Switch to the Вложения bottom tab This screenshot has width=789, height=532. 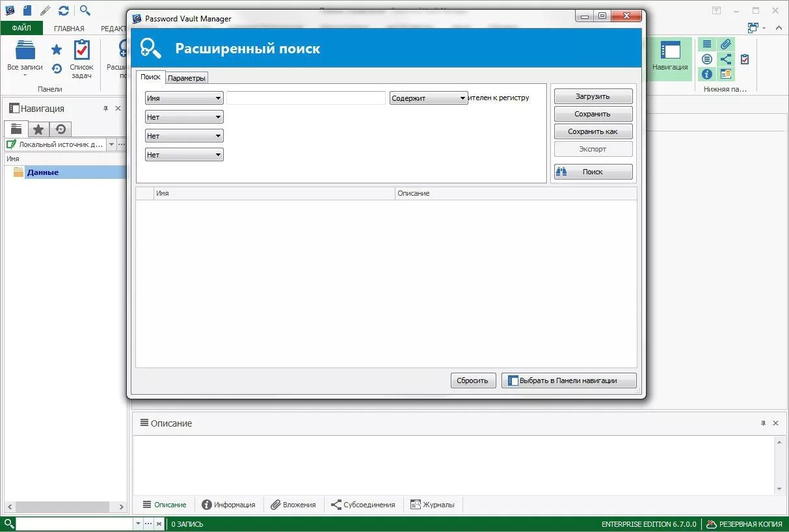point(293,505)
